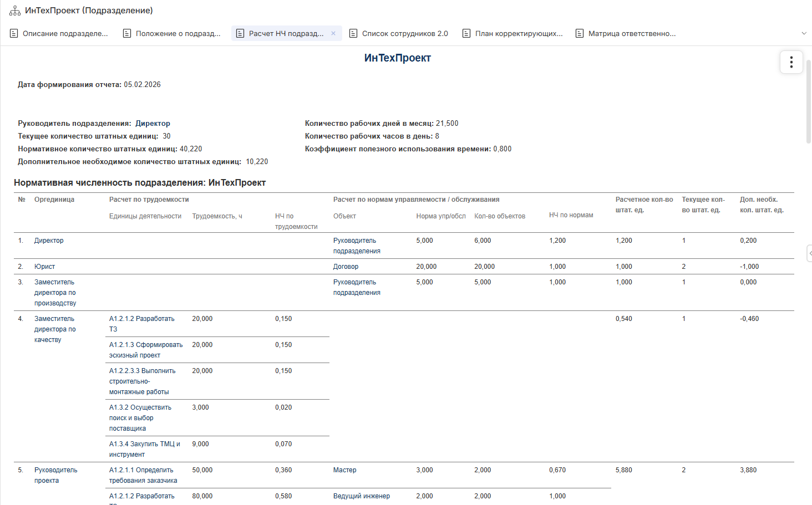Click the Оргединица column header

coord(54,200)
